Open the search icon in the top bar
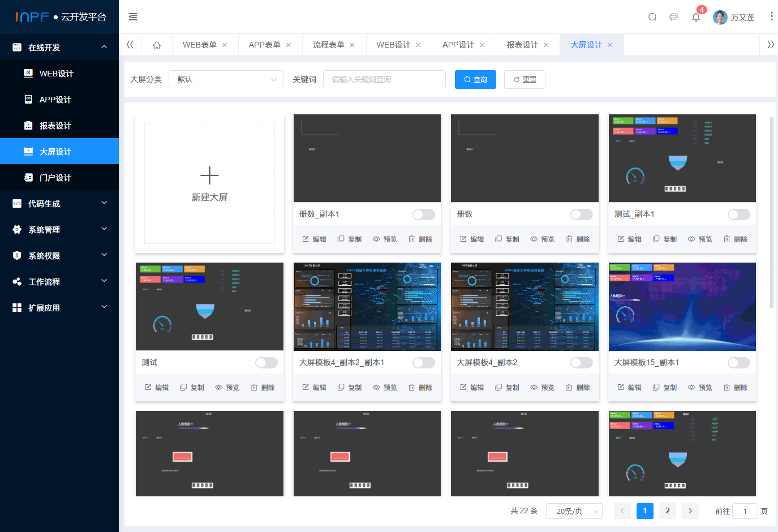 652,17
